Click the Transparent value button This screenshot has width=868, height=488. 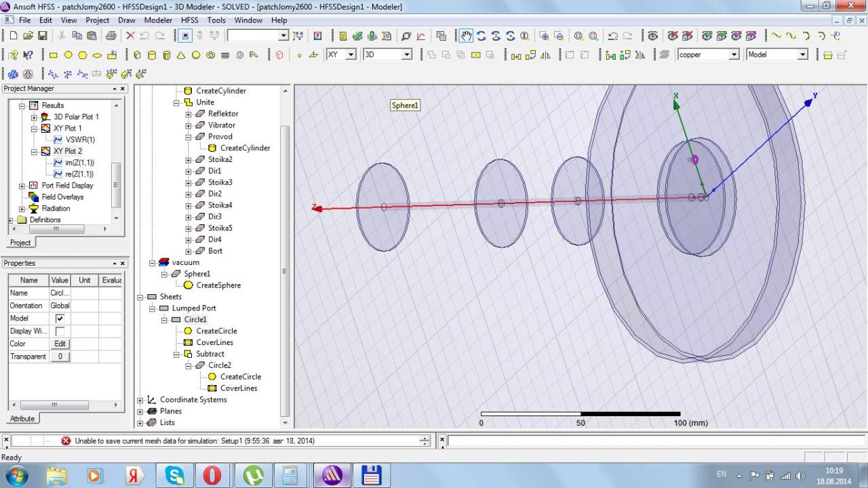pos(60,357)
